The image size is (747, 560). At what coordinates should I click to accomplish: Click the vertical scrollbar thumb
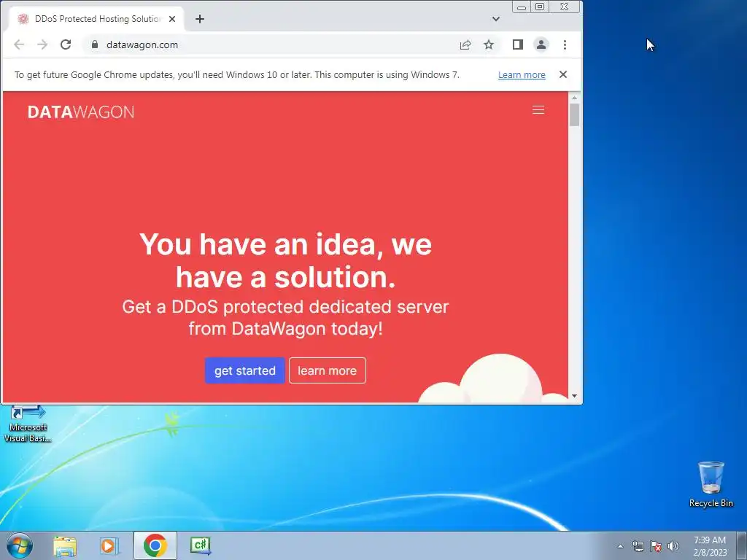click(574, 114)
